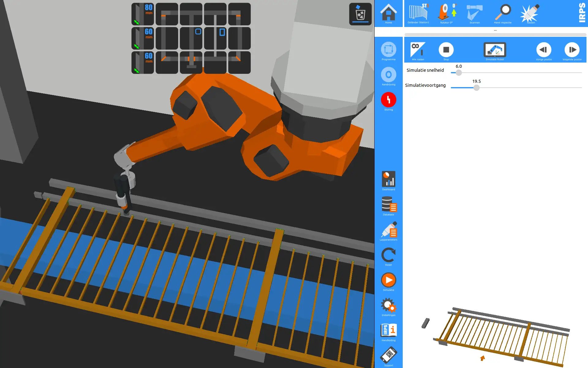Image resolution: width=588 pixels, height=368 pixels.
Task: Open the Aandrijving panel
Action: (388, 76)
